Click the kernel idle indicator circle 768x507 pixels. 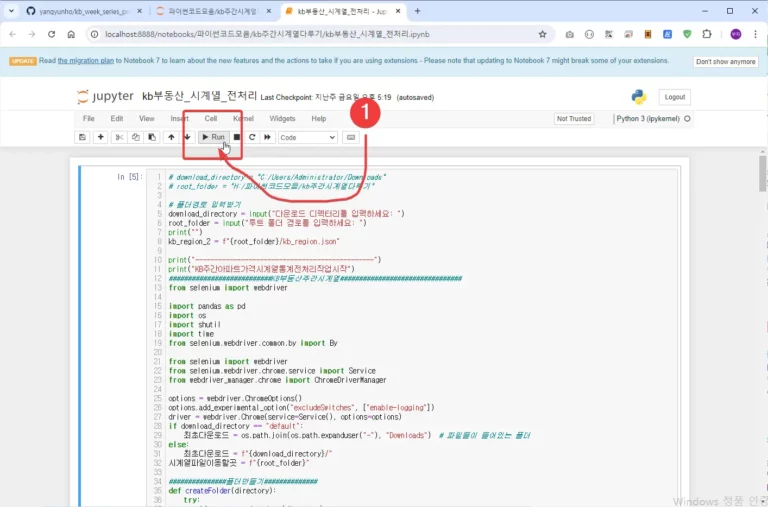[x=687, y=119]
